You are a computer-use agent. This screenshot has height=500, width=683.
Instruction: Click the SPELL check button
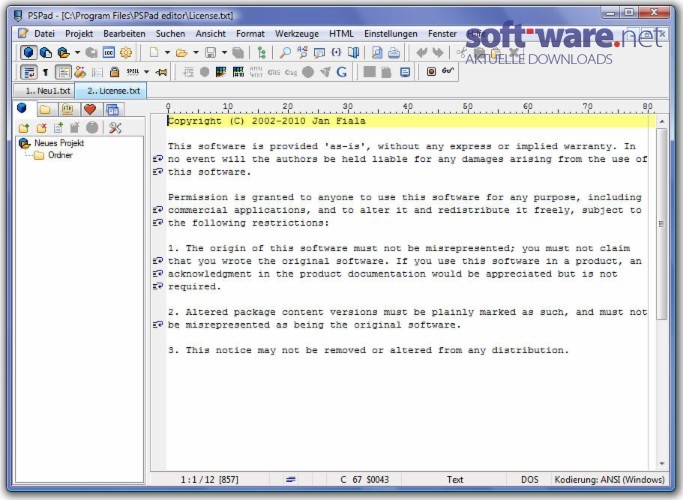click(x=133, y=72)
